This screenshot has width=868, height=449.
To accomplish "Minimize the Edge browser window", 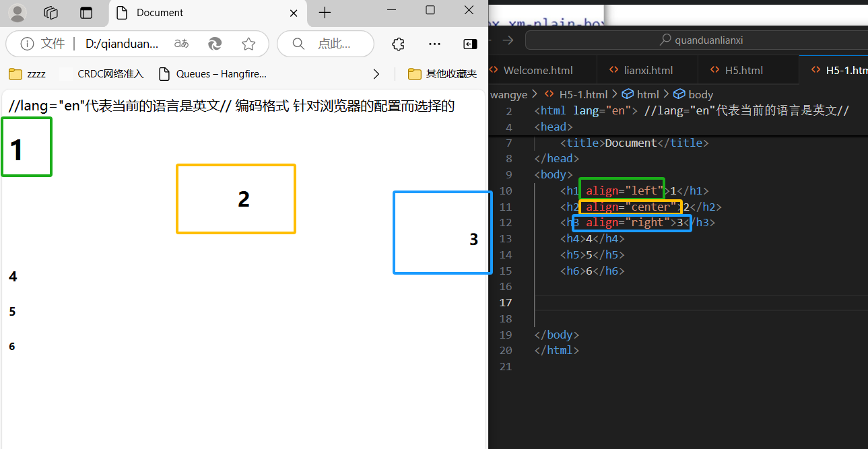I will click(391, 10).
